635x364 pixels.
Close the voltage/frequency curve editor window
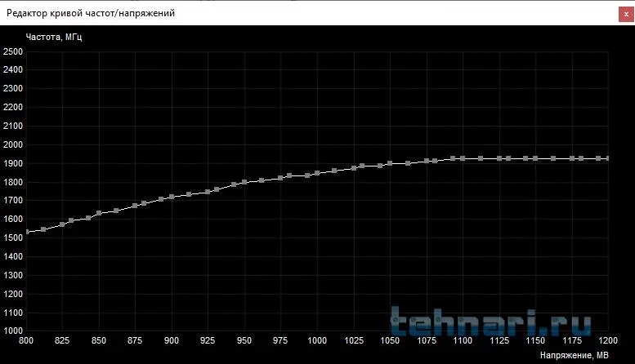point(626,14)
